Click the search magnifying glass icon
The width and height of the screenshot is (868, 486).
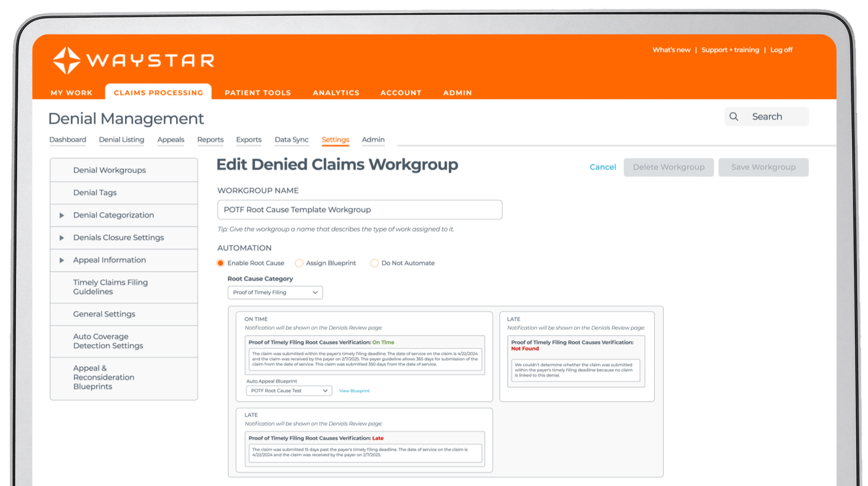(x=734, y=116)
